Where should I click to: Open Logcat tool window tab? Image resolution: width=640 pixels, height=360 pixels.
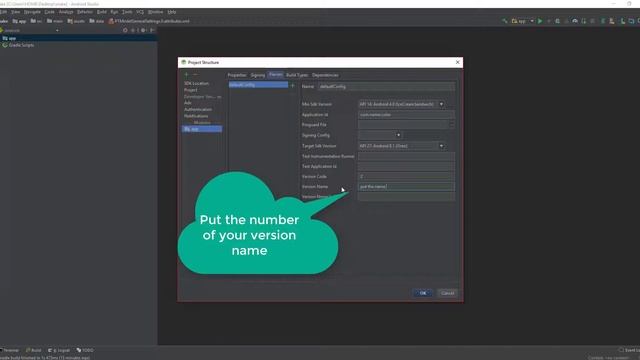pos(59,350)
